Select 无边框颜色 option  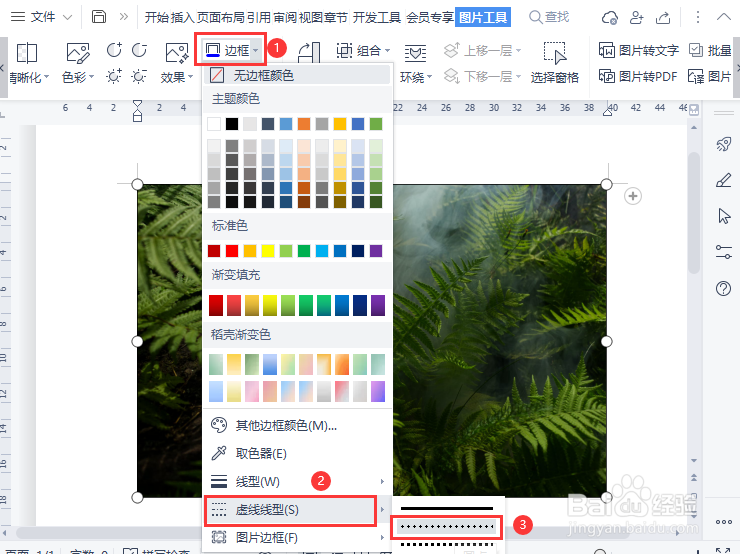click(297, 75)
